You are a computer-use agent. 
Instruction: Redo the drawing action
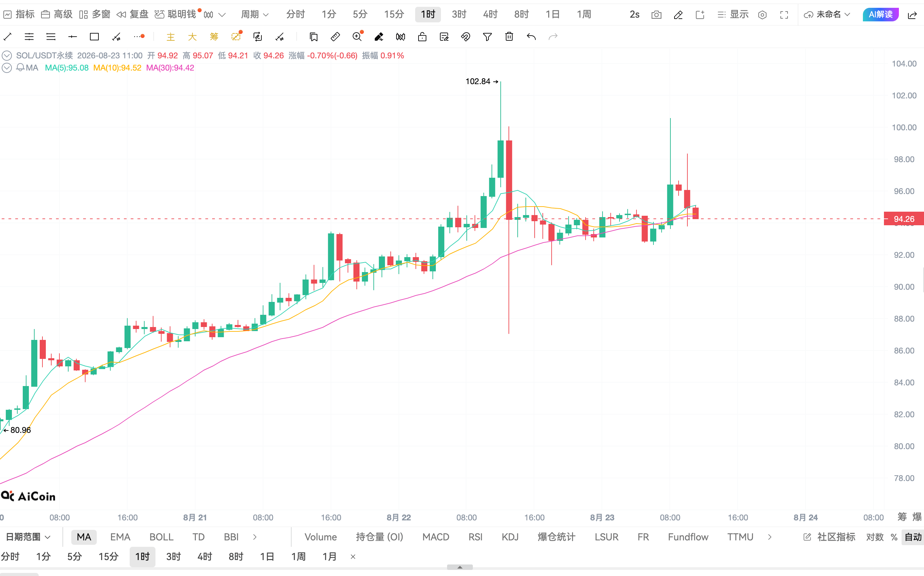click(x=553, y=37)
